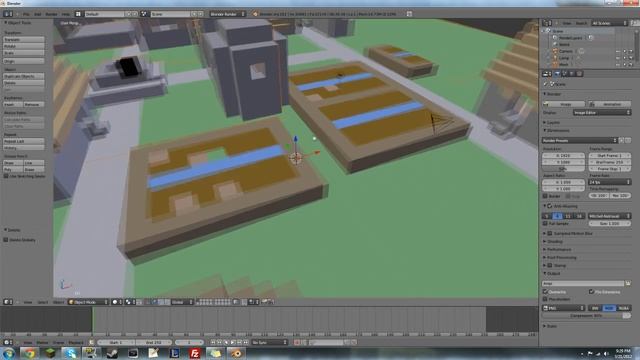Click the Repeat Last button
640x360 pixels.
click(x=24, y=141)
